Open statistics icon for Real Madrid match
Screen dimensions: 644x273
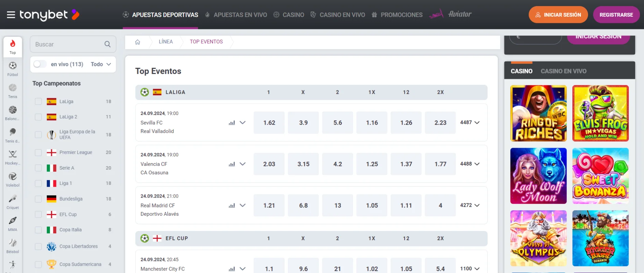[x=232, y=205]
